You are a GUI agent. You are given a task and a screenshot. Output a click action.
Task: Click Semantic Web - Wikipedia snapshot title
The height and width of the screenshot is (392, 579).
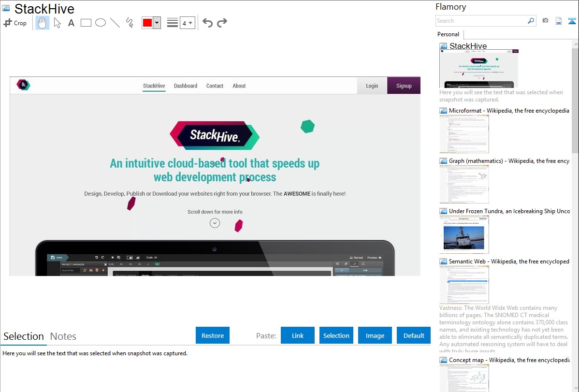click(509, 261)
